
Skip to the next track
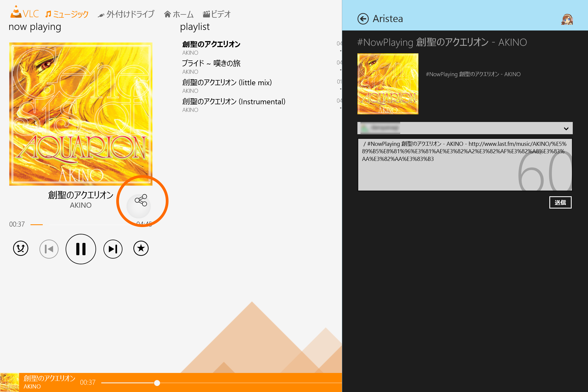(x=113, y=249)
